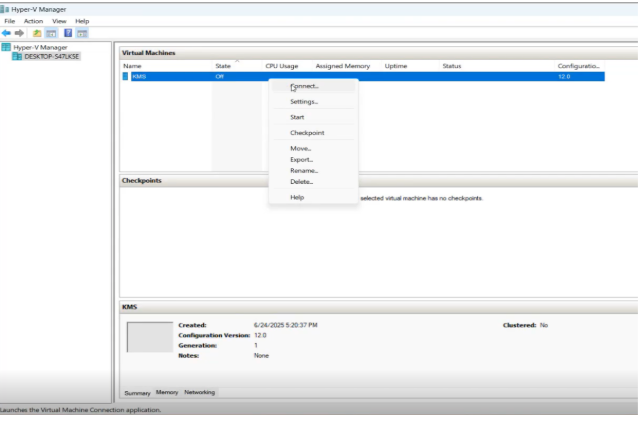640x422 pixels.
Task: Click the KMS virtual machine row icon
Action: click(125, 76)
